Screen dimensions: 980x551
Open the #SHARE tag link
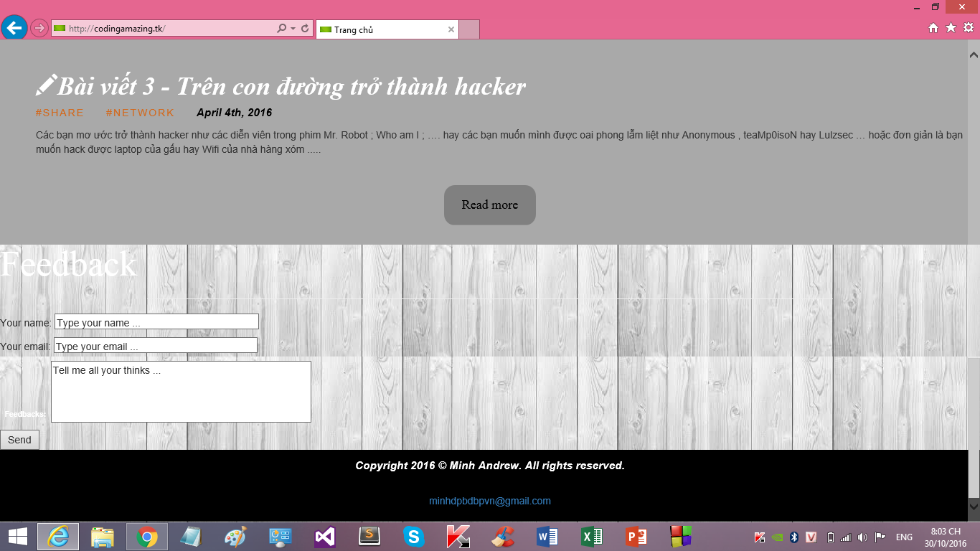[x=60, y=113]
